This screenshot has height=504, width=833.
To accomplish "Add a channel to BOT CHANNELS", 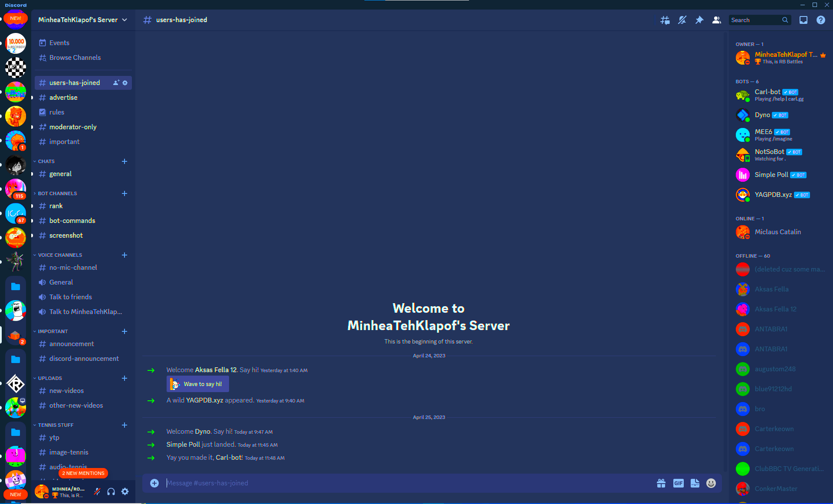I will pos(125,193).
